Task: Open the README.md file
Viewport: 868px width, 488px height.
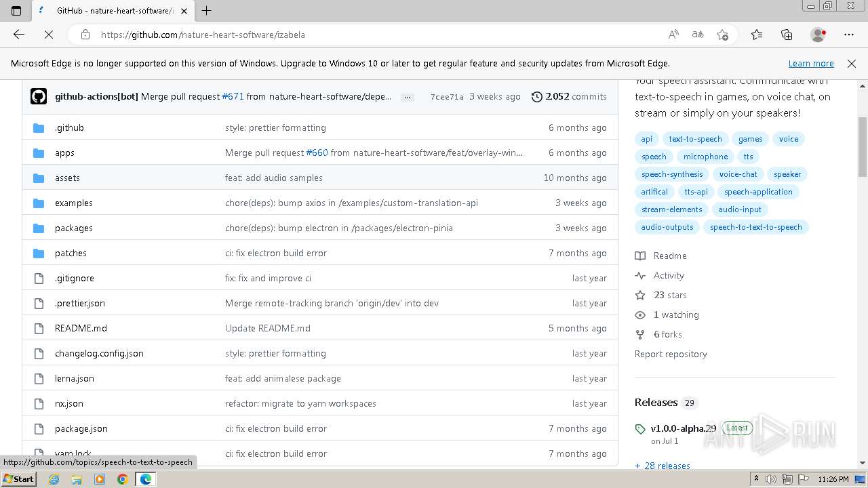Action: (x=81, y=328)
